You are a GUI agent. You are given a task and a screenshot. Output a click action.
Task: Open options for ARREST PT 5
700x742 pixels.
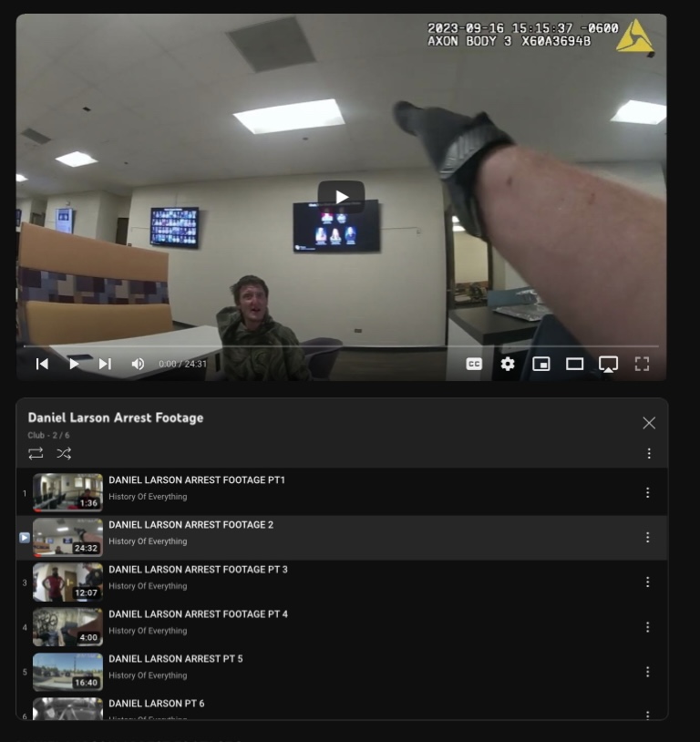pyautogui.click(x=647, y=672)
